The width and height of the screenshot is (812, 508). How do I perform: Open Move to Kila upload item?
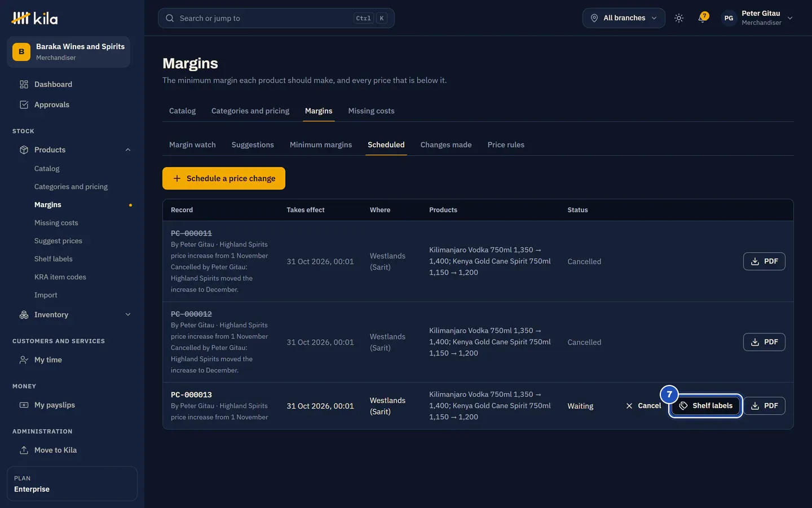click(x=72, y=450)
